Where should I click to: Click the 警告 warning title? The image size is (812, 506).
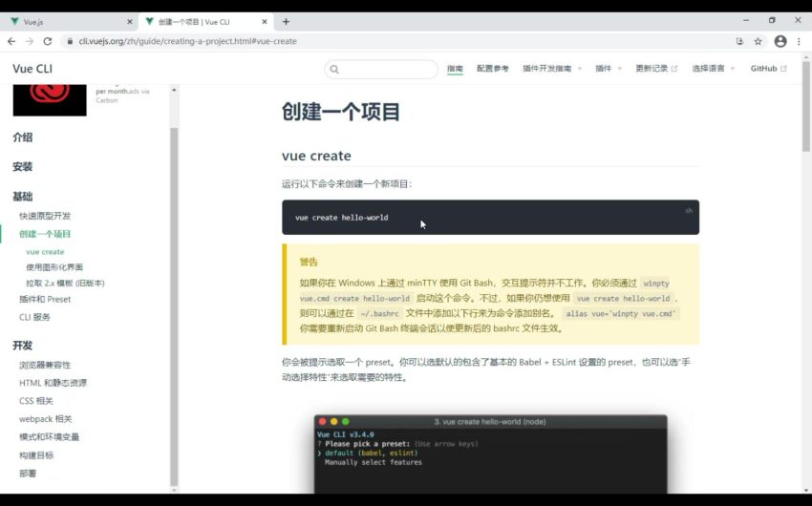[309, 262]
